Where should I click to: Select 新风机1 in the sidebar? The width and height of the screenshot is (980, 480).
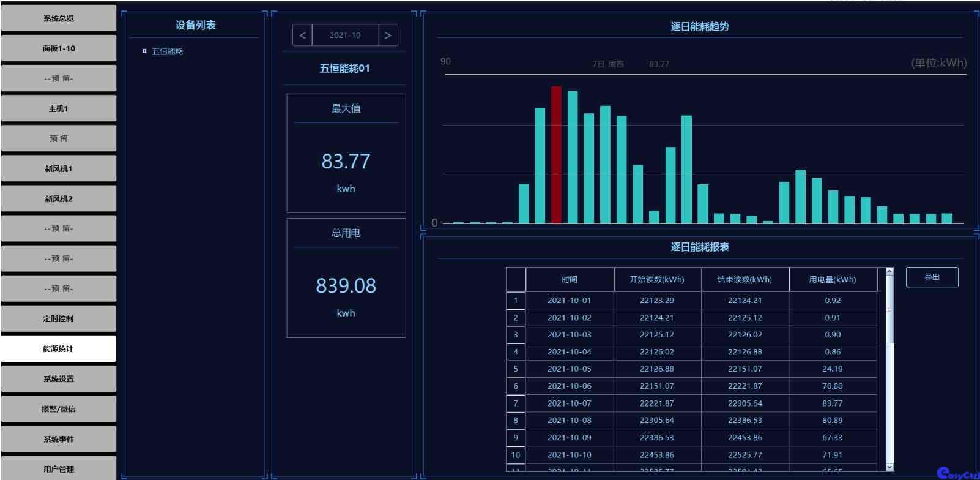point(59,168)
